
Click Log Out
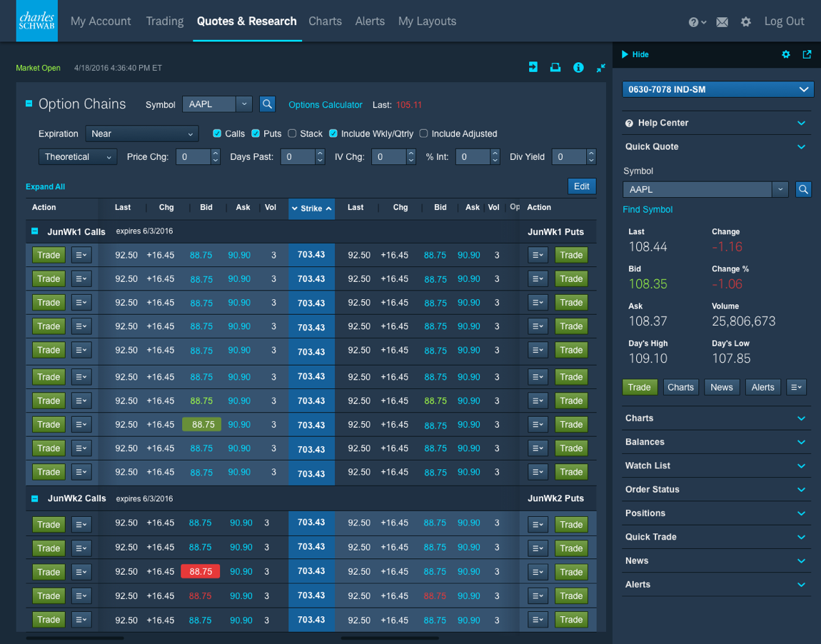click(x=784, y=21)
